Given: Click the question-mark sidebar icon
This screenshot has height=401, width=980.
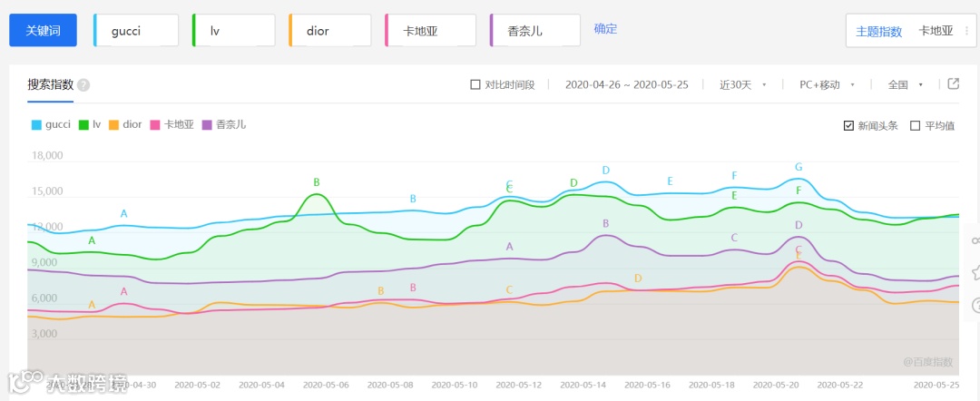Looking at the screenshot, I should pyautogui.click(x=975, y=305).
